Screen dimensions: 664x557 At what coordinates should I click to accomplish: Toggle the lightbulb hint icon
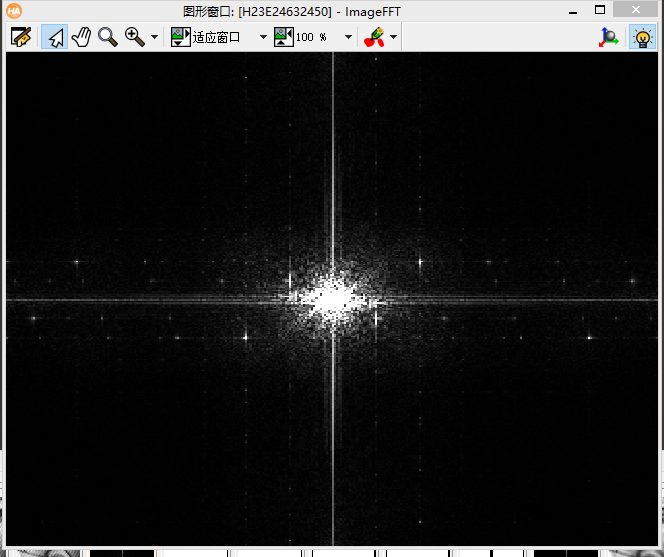pyautogui.click(x=642, y=37)
